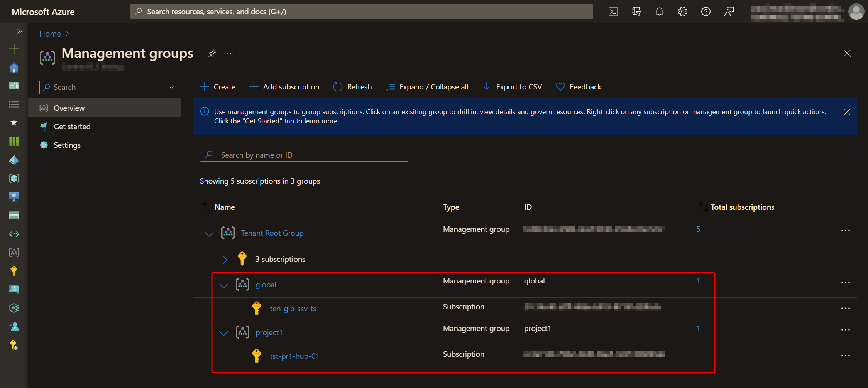The width and height of the screenshot is (868, 388).
Task: Open portal settings gear
Action: tap(682, 12)
